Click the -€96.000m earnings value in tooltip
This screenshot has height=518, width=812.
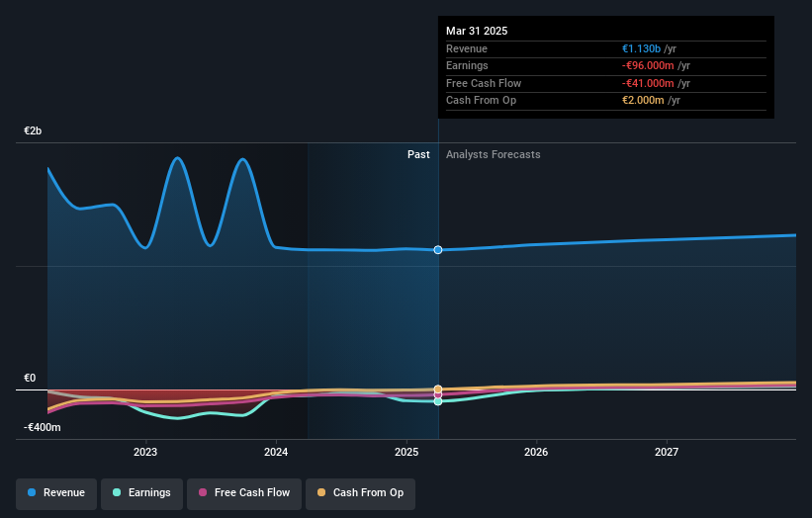coord(648,65)
